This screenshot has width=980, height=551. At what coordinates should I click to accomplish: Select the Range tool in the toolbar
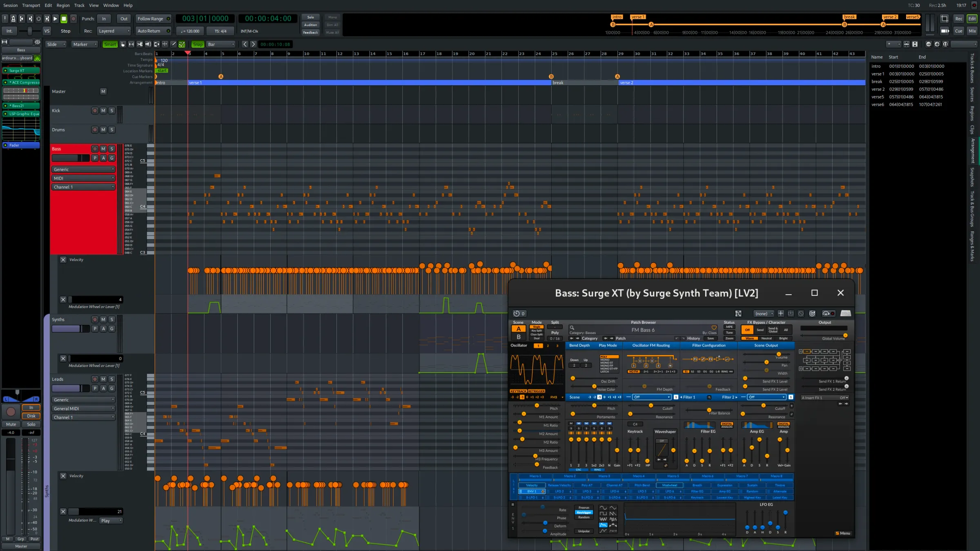tap(131, 44)
